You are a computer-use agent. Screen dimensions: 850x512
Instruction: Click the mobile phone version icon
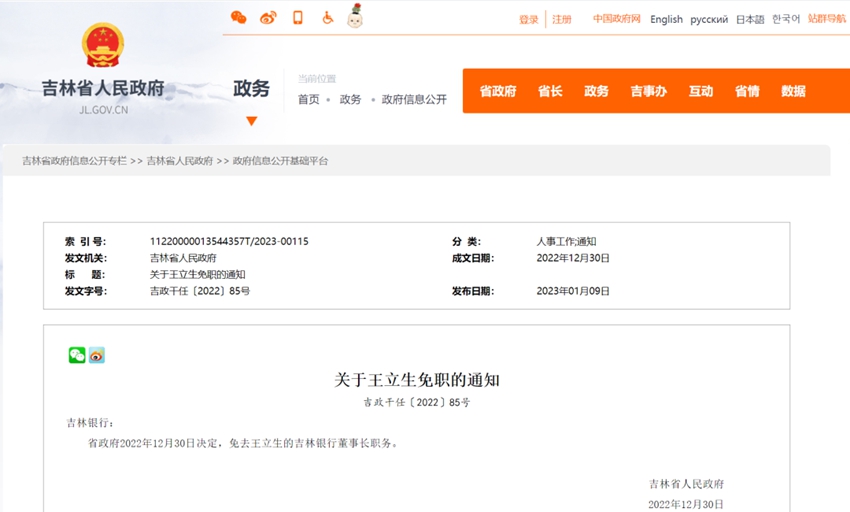297,17
